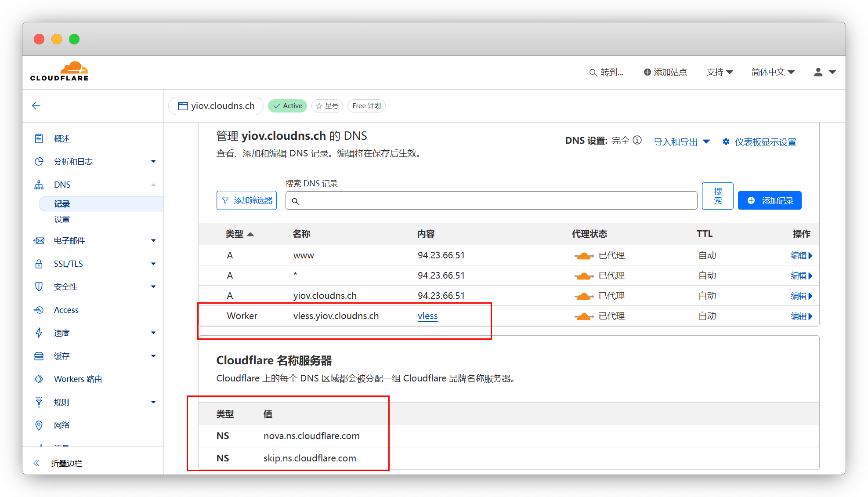Expand the 分析和日志 sidebar section
Screen dimensions: 868x497
[x=153, y=161]
